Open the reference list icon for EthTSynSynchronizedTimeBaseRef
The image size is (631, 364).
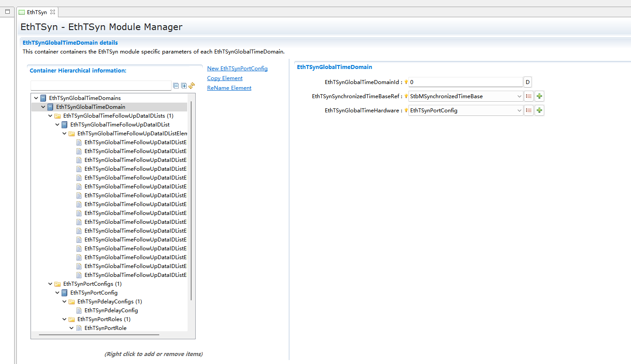528,96
